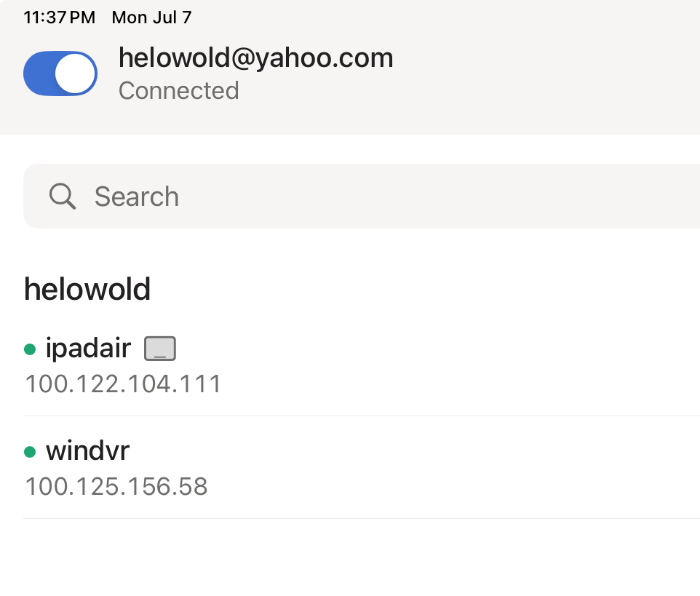Click the green online dot for ipadair
Screen dimensions: 700x596
click(x=30, y=350)
